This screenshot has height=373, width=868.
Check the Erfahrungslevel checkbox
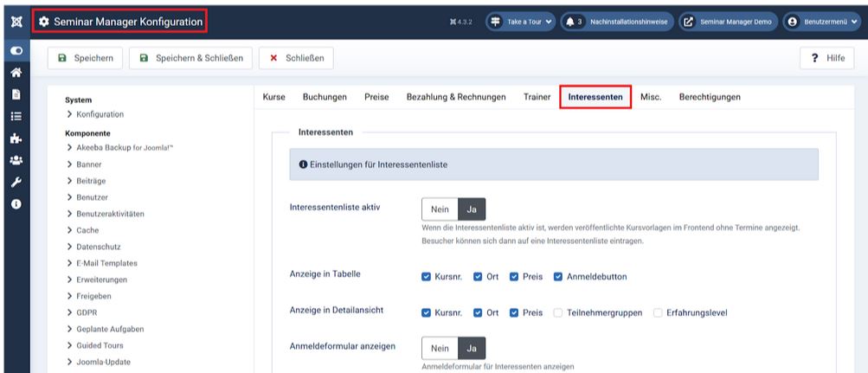pyautogui.click(x=658, y=312)
